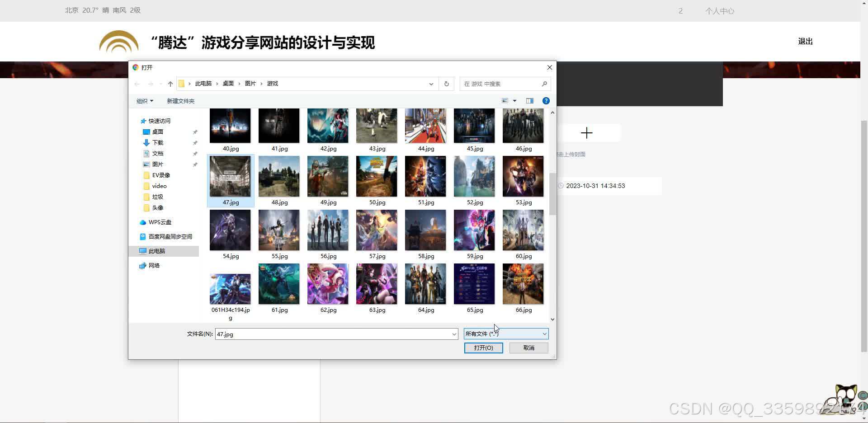Click the Forward navigation arrow in dialog
868x423 pixels.
click(x=151, y=84)
